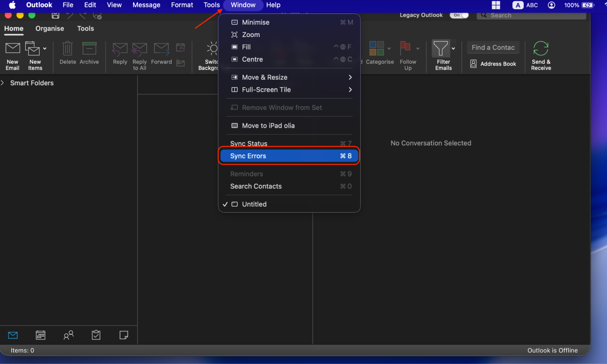Select Centre from Window menu
Screen dimensions: 607x364
[289, 59]
